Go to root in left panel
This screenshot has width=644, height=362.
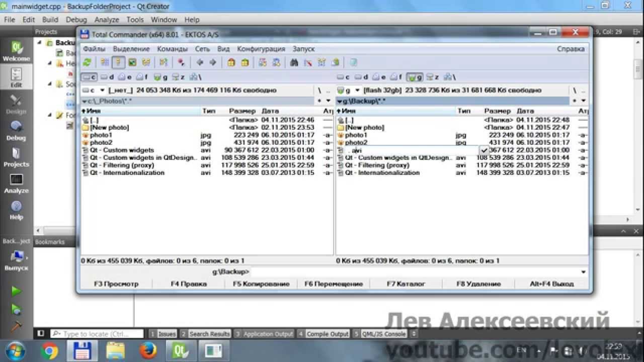pyautogui.click(x=319, y=90)
